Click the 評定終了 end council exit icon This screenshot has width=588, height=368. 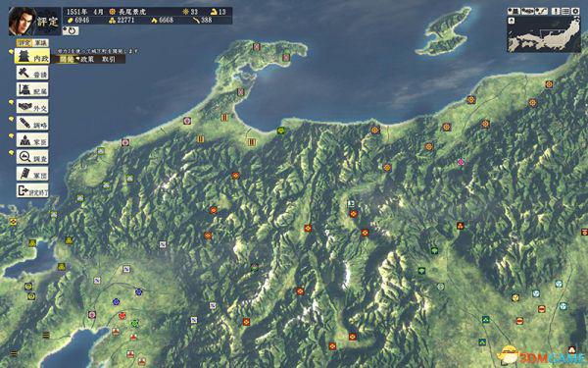pos(32,190)
